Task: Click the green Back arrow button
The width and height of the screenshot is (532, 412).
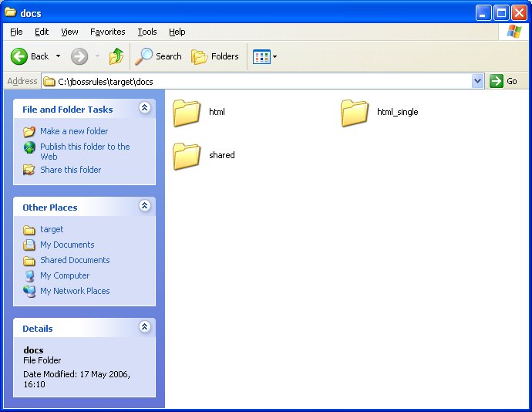Action: click(x=19, y=56)
